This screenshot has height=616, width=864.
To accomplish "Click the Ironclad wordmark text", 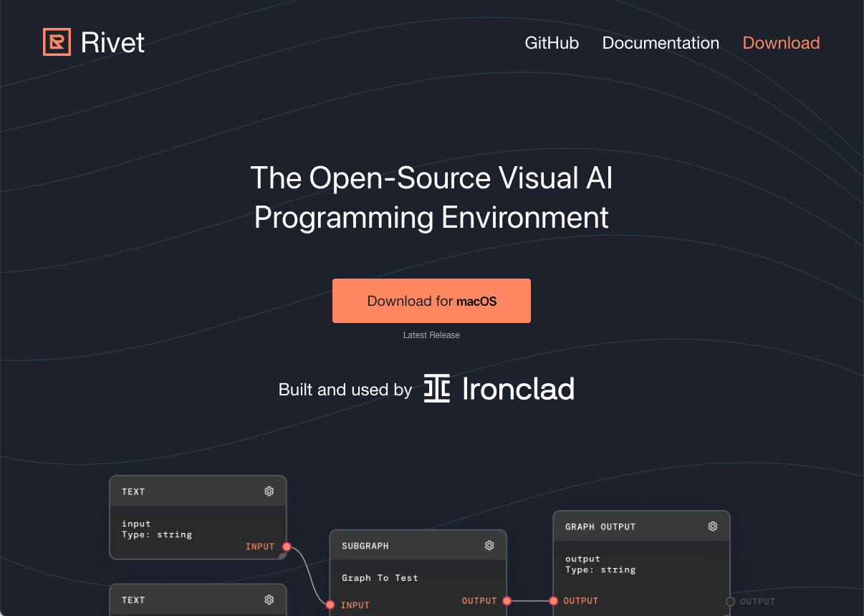I will (x=519, y=389).
